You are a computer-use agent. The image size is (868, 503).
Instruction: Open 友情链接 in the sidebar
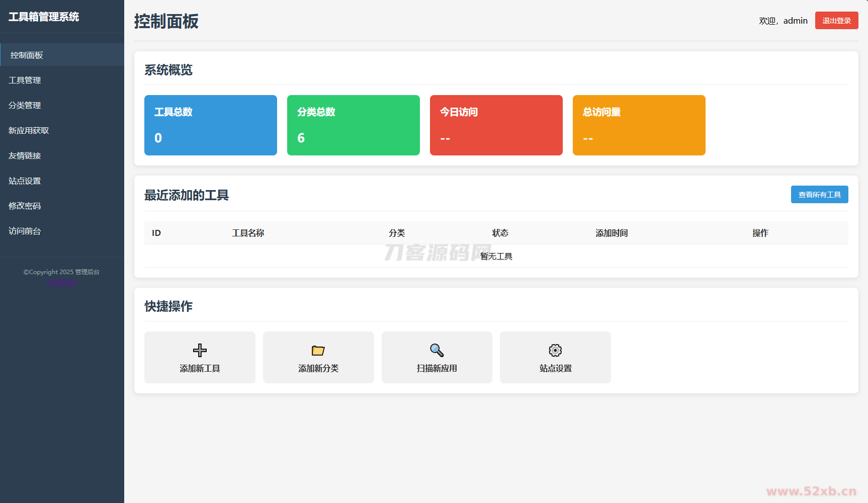click(x=25, y=155)
